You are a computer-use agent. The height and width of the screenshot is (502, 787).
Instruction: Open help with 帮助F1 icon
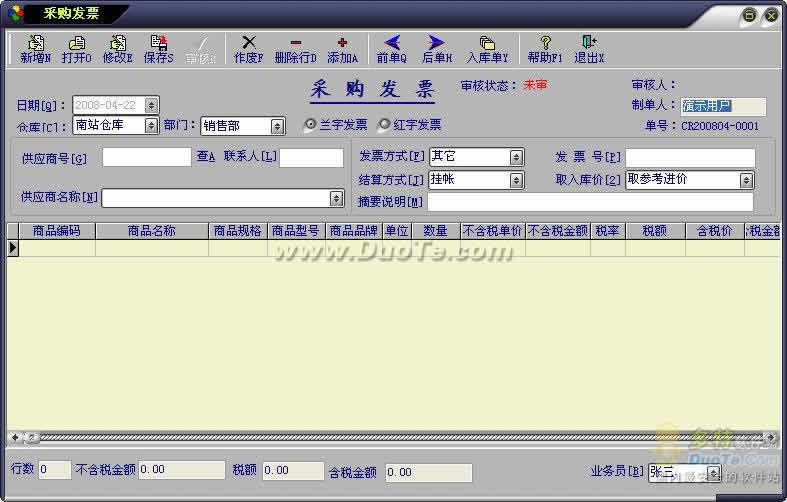coord(545,50)
